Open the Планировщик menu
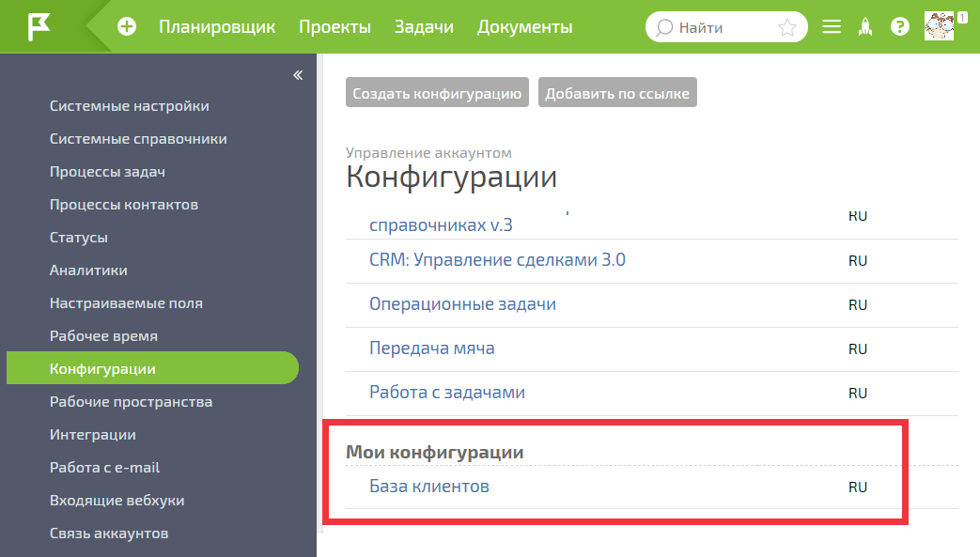The height and width of the screenshot is (557, 980). pyautogui.click(x=217, y=27)
